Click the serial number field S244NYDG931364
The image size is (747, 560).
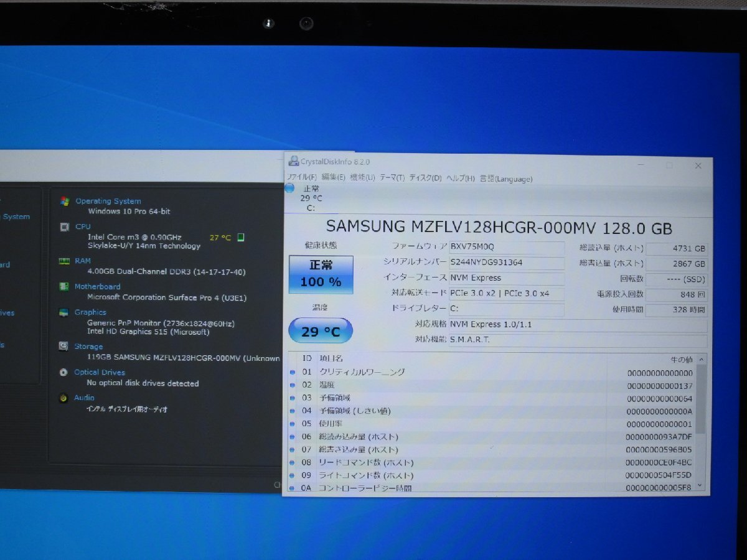pyautogui.click(x=506, y=263)
